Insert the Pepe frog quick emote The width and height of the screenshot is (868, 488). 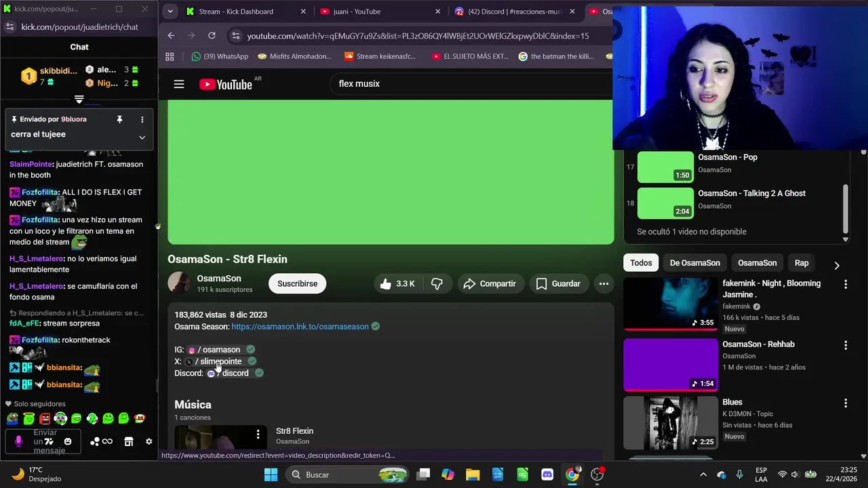(12, 419)
